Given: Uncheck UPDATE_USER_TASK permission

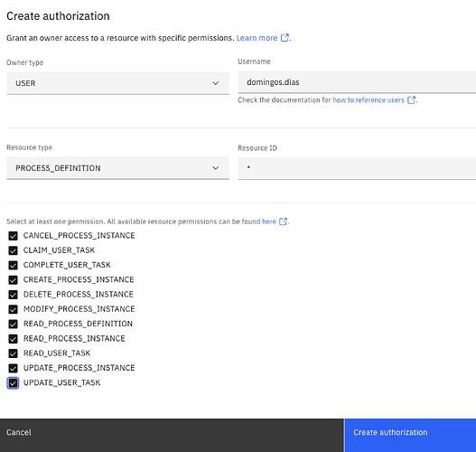Looking at the screenshot, I should click(x=13, y=382).
